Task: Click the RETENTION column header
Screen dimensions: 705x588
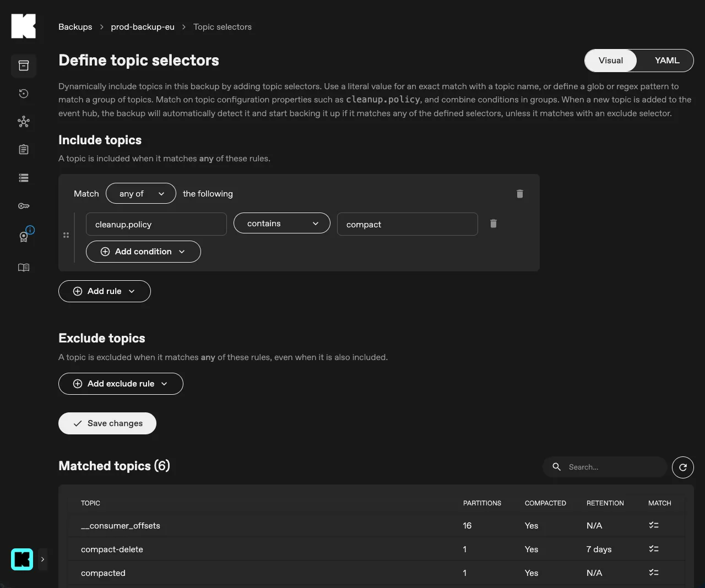Action: pyautogui.click(x=605, y=503)
